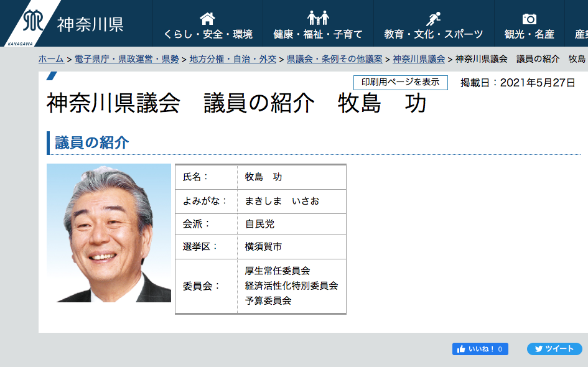Click the Twitter ツイート button
Image resolution: width=588 pixels, height=367 pixels.
click(554, 349)
